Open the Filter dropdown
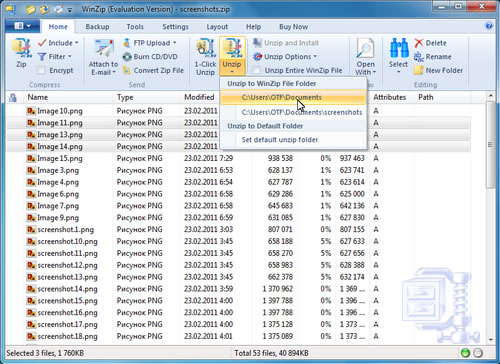 [55, 57]
